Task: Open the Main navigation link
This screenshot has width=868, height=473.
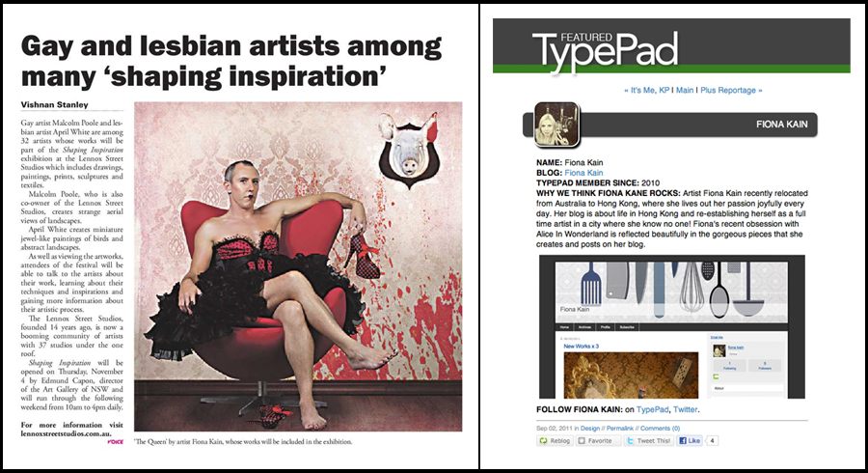Action: coord(685,91)
